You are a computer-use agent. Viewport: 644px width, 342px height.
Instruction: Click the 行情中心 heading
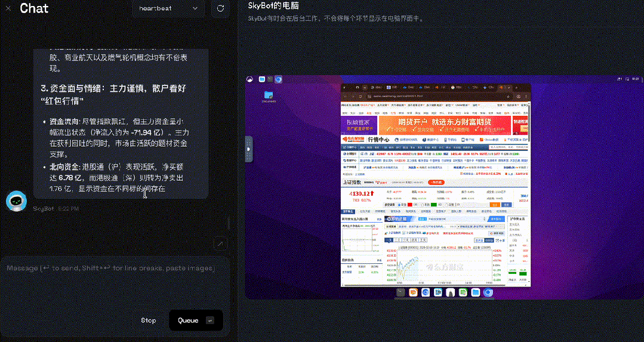pos(378,140)
